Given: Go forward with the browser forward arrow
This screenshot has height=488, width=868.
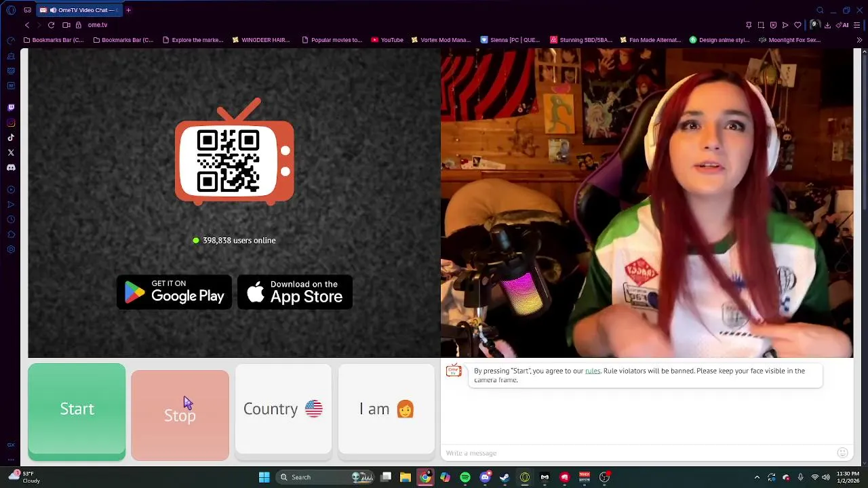Looking at the screenshot, I should (39, 25).
